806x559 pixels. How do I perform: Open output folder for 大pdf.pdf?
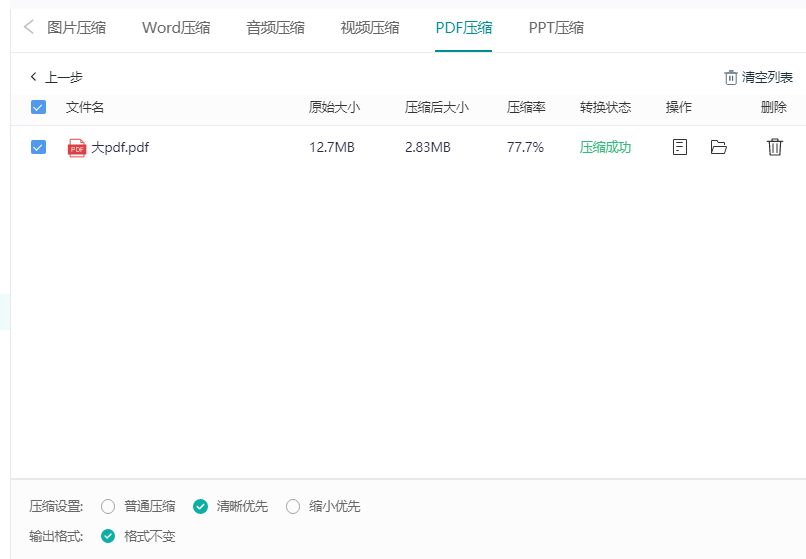pyautogui.click(x=719, y=147)
